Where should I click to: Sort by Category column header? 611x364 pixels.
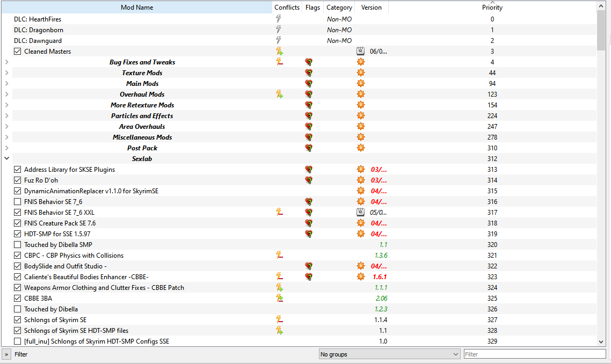pyautogui.click(x=339, y=7)
